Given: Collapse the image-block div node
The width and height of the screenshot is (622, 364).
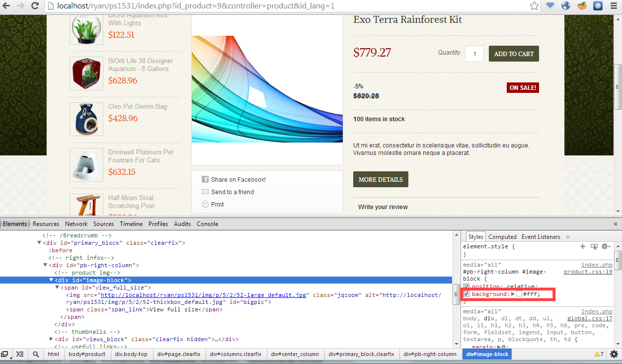Looking at the screenshot, I should (x=51, y=280).
